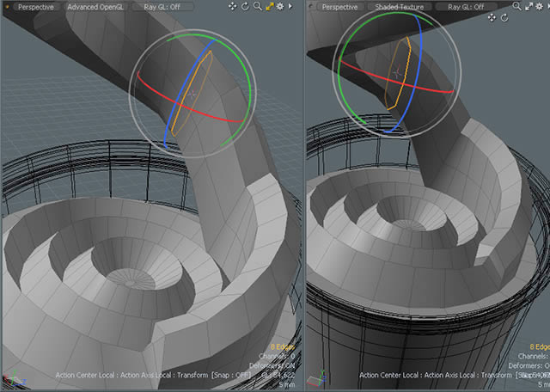
Task: Click the '8 Edges' text in left viewport
Action: click(283, 347)
